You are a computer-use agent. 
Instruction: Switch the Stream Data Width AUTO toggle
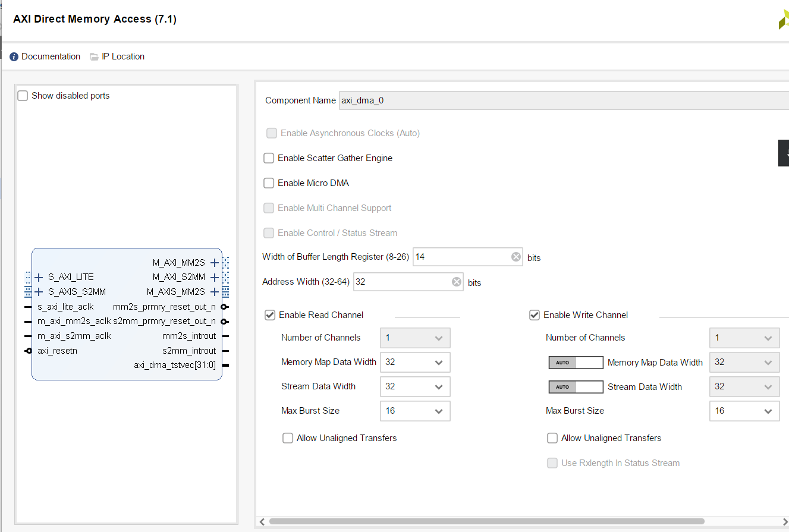click(x=575, y=387)
